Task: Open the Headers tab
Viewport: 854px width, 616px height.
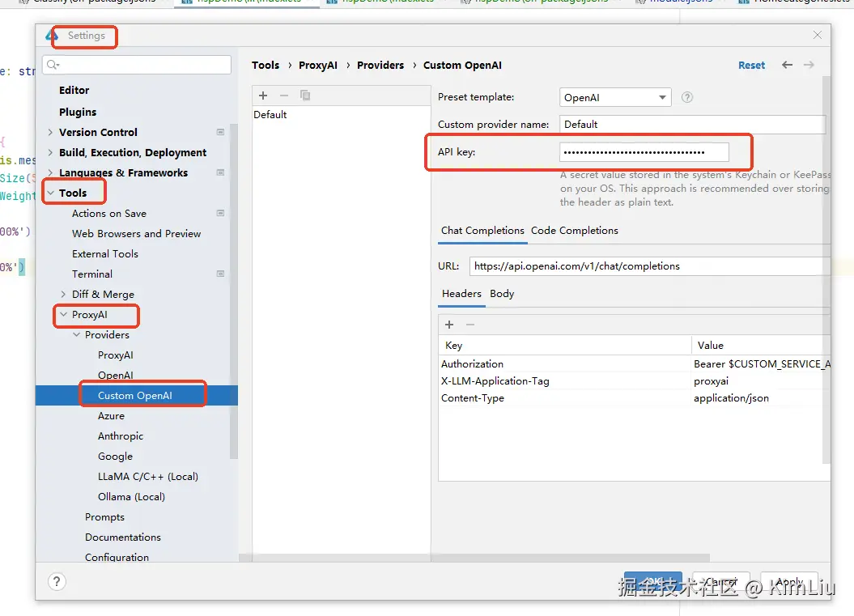Action: 462,294
